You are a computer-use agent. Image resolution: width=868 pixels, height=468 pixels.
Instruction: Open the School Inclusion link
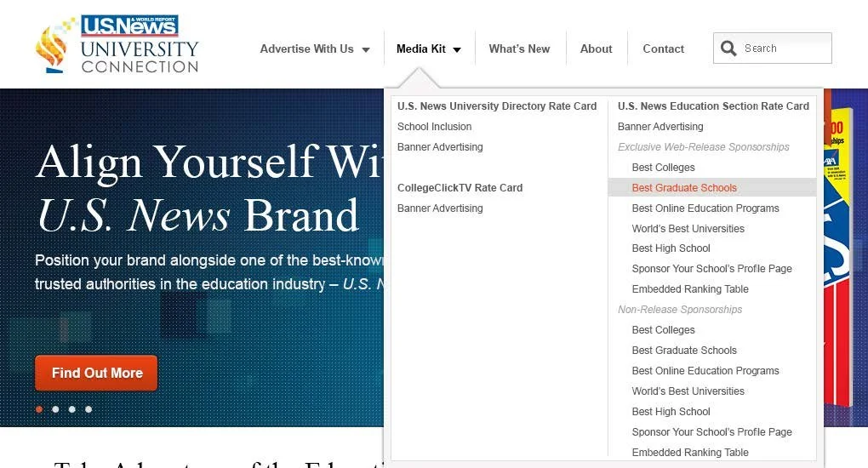pos(434,126)
